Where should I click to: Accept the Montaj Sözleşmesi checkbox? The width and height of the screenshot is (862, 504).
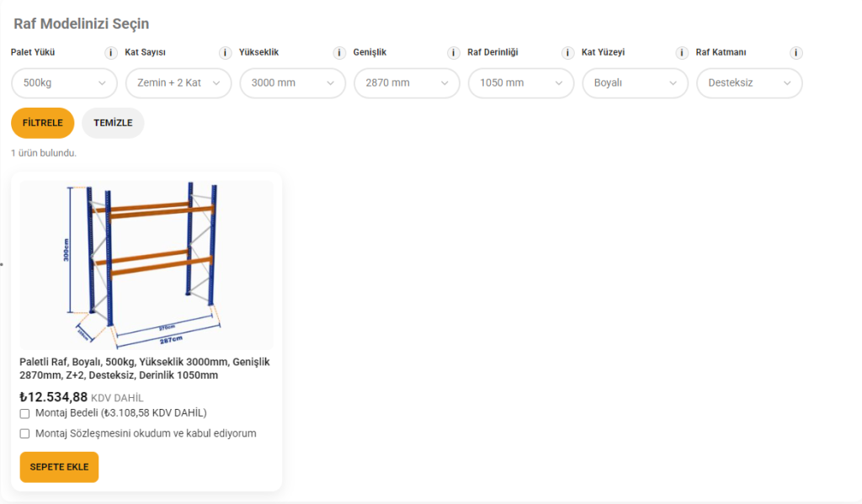[x=24, y=433]
